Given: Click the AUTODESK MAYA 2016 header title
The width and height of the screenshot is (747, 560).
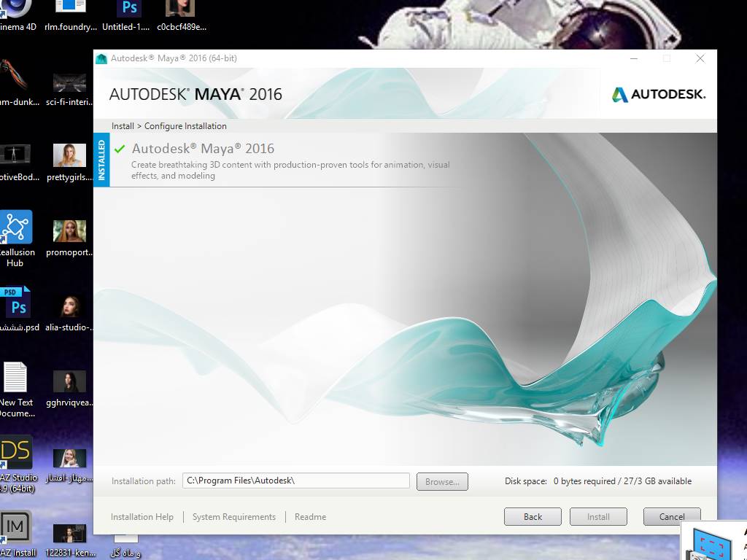Looking at the screenshot, I should (x=196, y=94).
